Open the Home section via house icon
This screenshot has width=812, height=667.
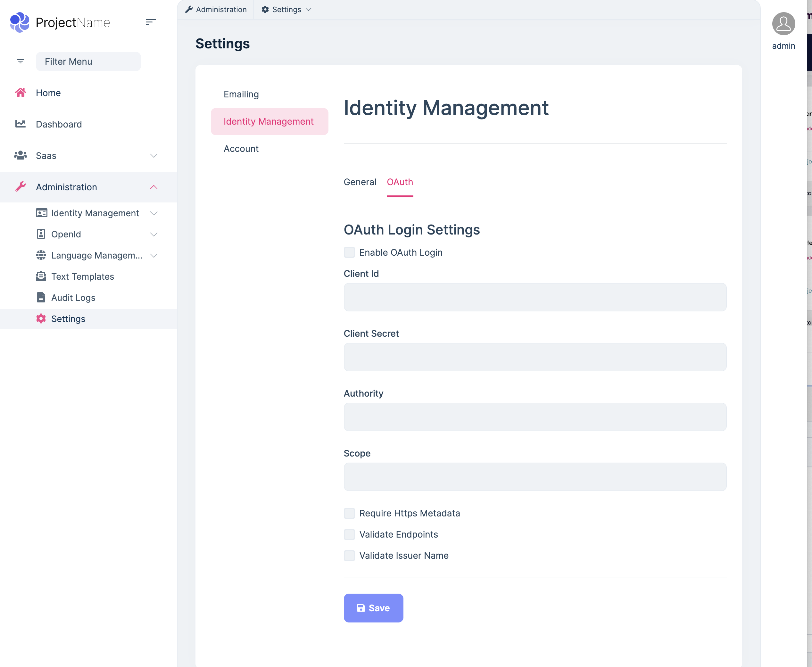click(x=21, y=92)
